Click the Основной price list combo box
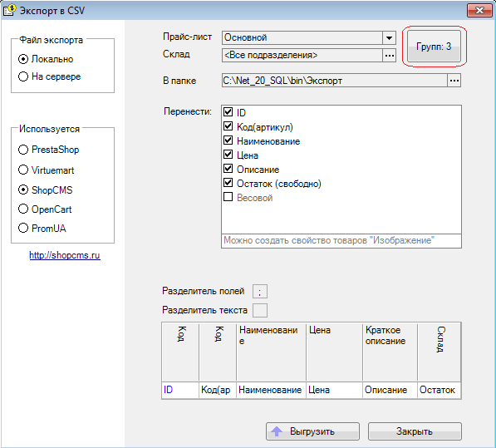 tap(309, 37)
